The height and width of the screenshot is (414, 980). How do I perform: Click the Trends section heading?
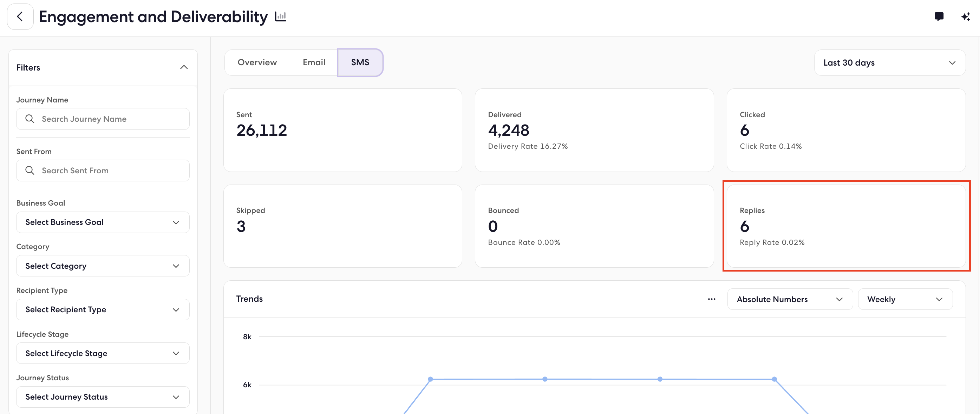(249, 299)
